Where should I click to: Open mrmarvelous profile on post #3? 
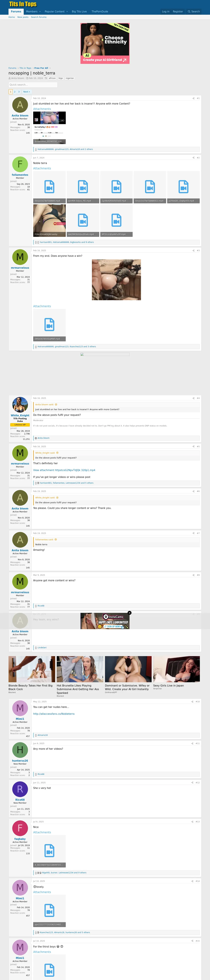20,268
